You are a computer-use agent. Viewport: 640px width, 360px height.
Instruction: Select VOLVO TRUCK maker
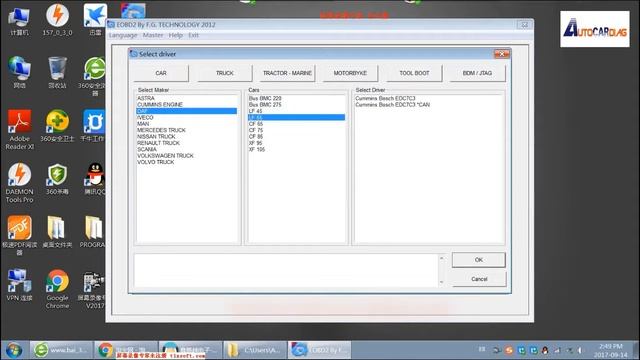coord(186,162)
